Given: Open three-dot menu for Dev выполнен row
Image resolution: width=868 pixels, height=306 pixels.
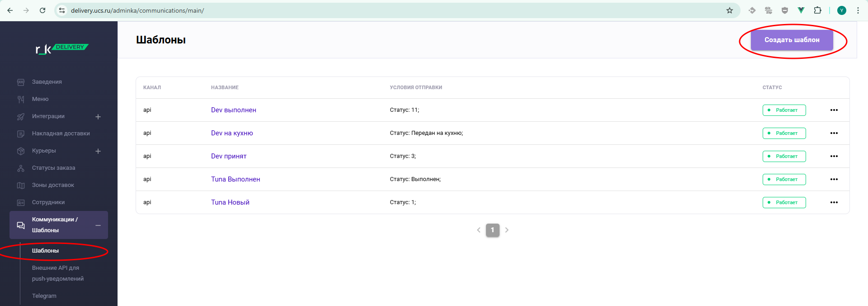Looking at the screenshot, I should click(x=834, y=110).
